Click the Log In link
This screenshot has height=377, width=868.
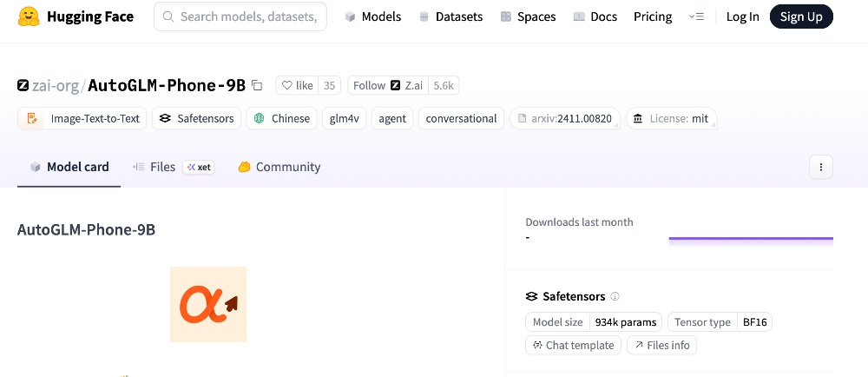[742, 17]
